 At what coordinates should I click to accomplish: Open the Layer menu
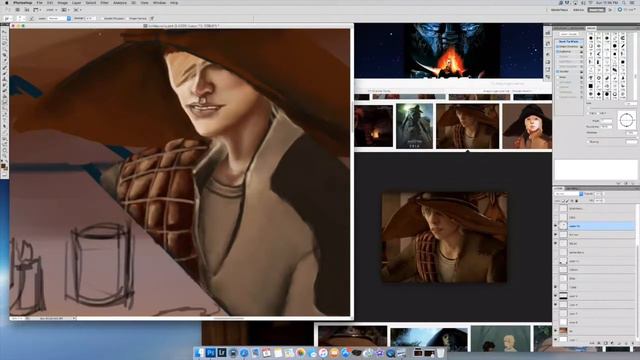(76, 3)
